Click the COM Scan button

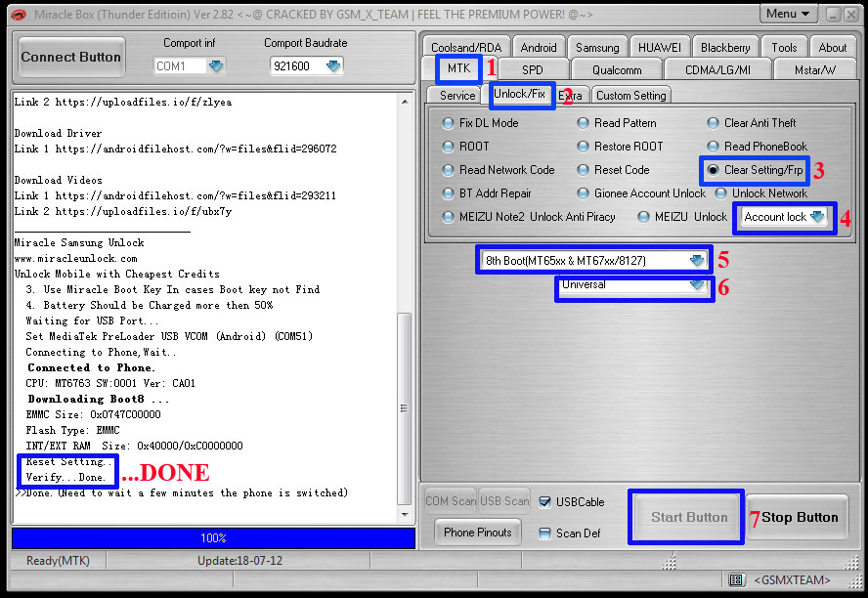[451, 500]
